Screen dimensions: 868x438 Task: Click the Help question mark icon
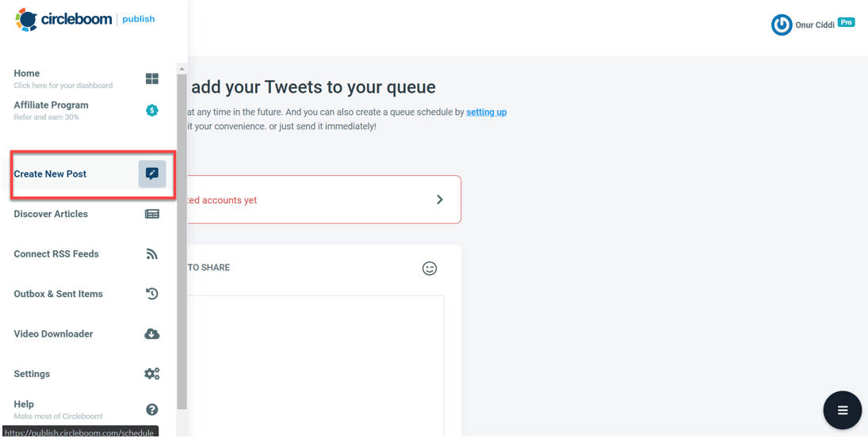(x=151, y=409)
